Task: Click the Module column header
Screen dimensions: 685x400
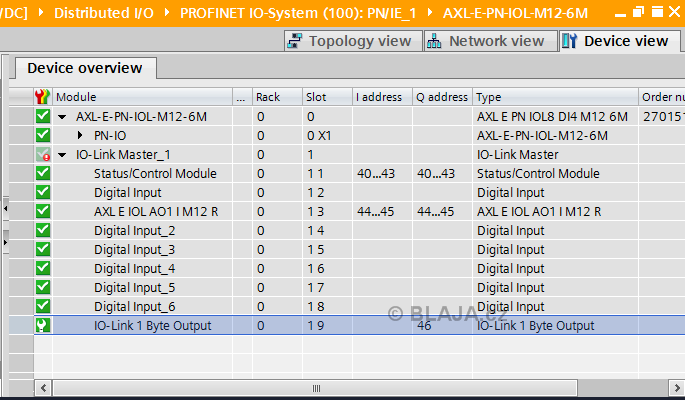Action: 142,97
